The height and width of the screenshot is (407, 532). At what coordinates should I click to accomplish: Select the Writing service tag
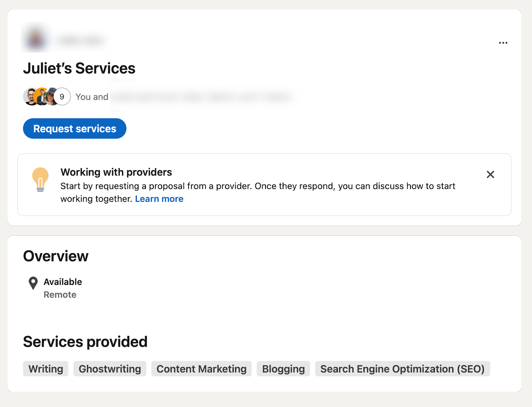(45, 368)
